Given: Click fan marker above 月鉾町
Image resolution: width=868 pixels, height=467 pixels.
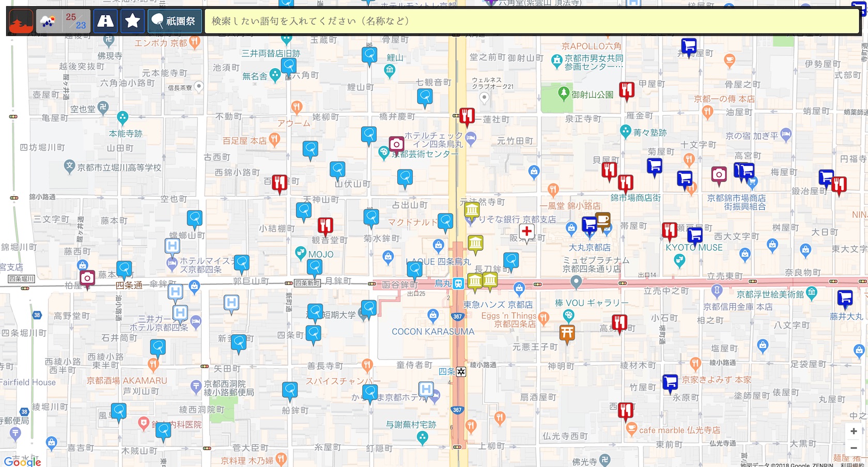Looking at the screenshot, I should 315,268.
